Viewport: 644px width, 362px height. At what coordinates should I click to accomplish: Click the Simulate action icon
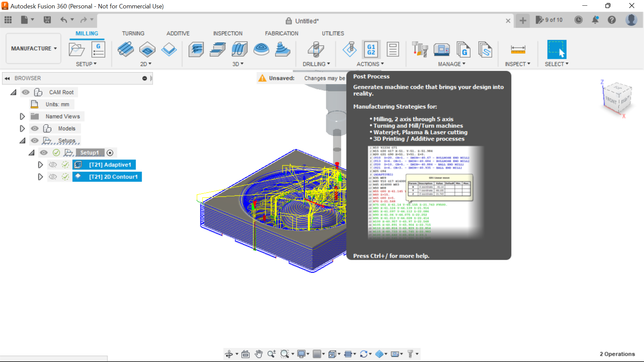tap(350, 50)
